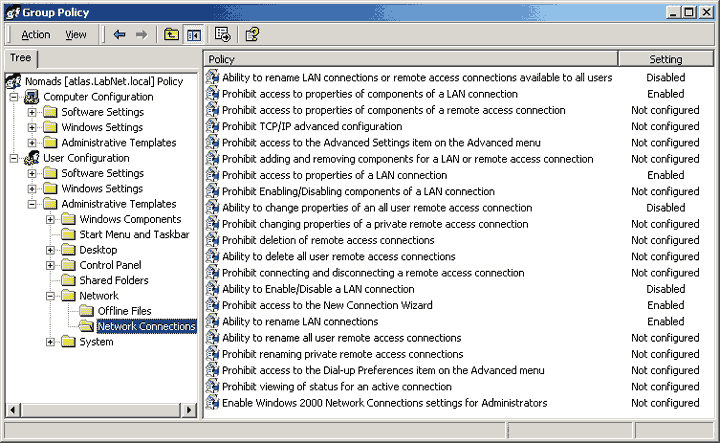Click the Prohibit TCP/IP advanced configuration policy icon
Screen dimensions: 720x443
(212, 126)
